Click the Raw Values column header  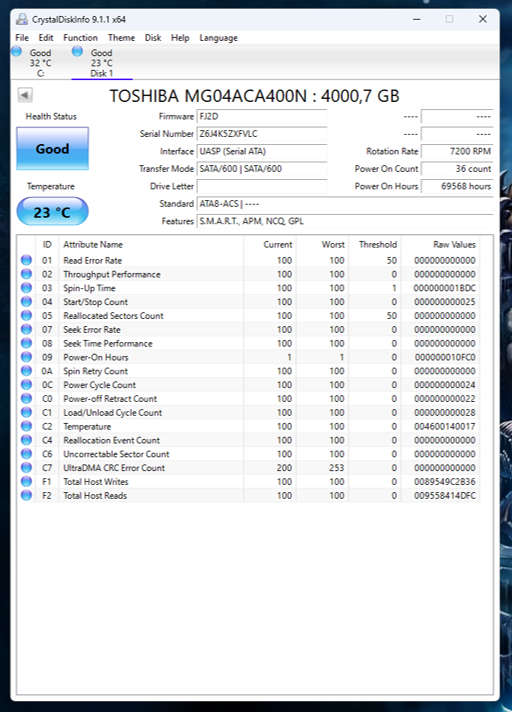[454, 244]
